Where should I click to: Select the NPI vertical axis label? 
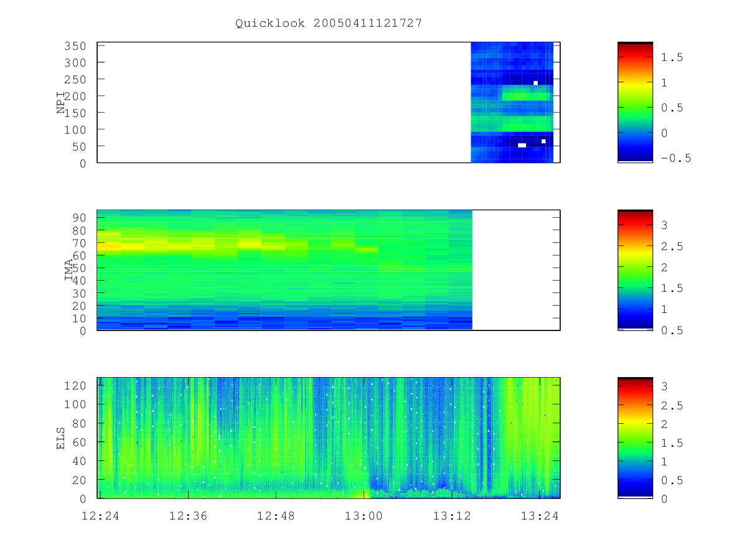point(61,103)
